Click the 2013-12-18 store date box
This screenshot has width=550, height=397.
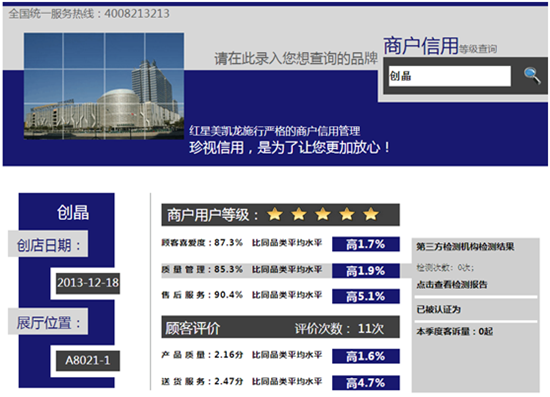(88, 283)
